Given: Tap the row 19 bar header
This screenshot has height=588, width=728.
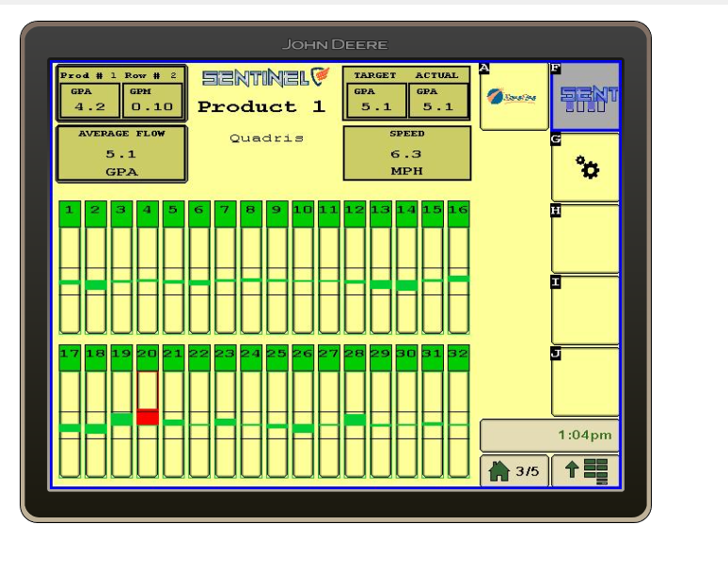Looking at the screenshot, I should (x=121, y=358).
